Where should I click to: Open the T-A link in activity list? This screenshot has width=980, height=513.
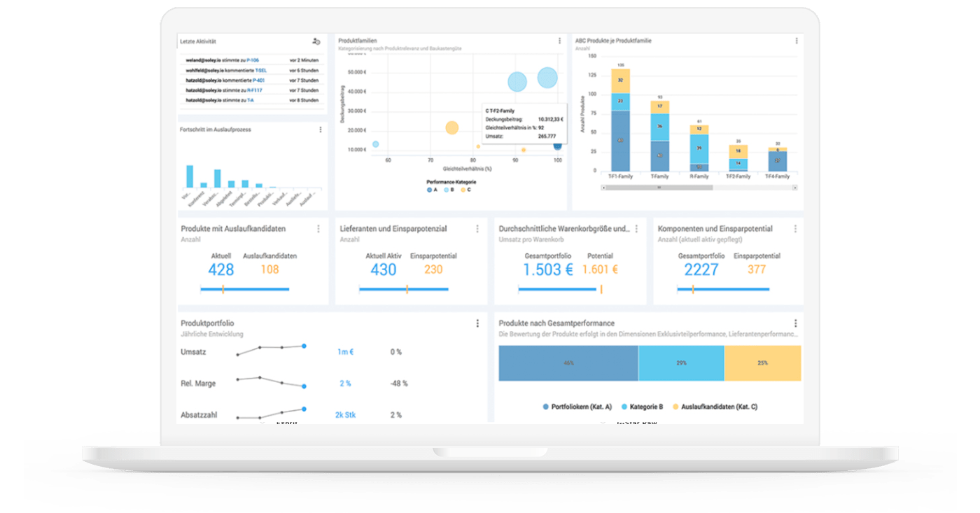[250, 100]
